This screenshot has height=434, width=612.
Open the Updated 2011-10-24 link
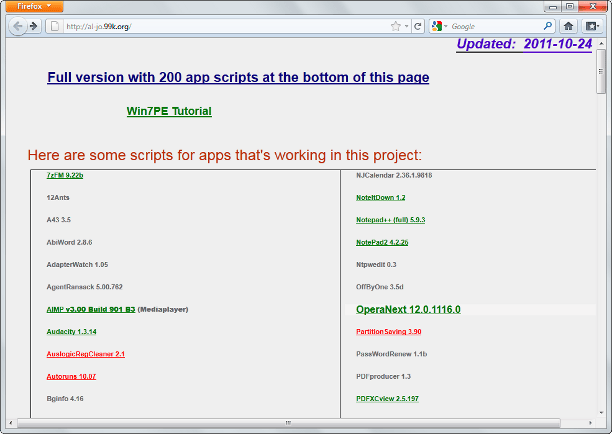524,44
